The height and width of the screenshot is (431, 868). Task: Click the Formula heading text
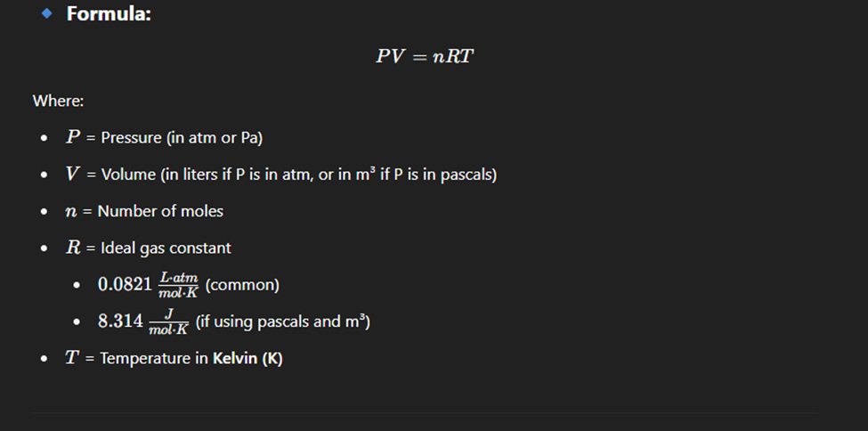tap(109, 13)
